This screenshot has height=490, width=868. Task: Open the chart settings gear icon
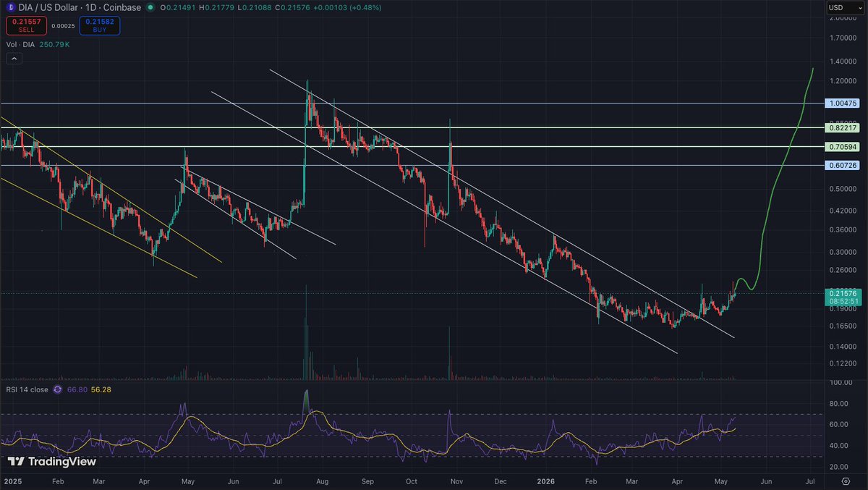click(x=845, y=481)
